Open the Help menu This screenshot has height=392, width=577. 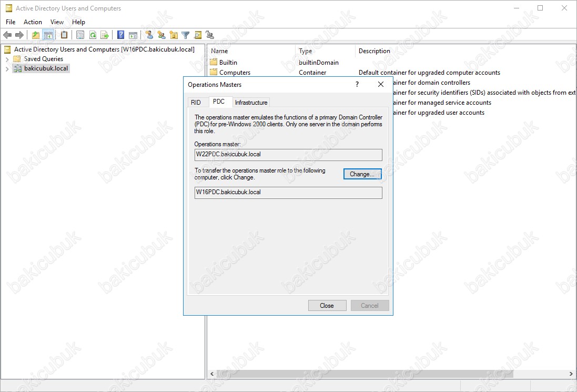point(78,22)
